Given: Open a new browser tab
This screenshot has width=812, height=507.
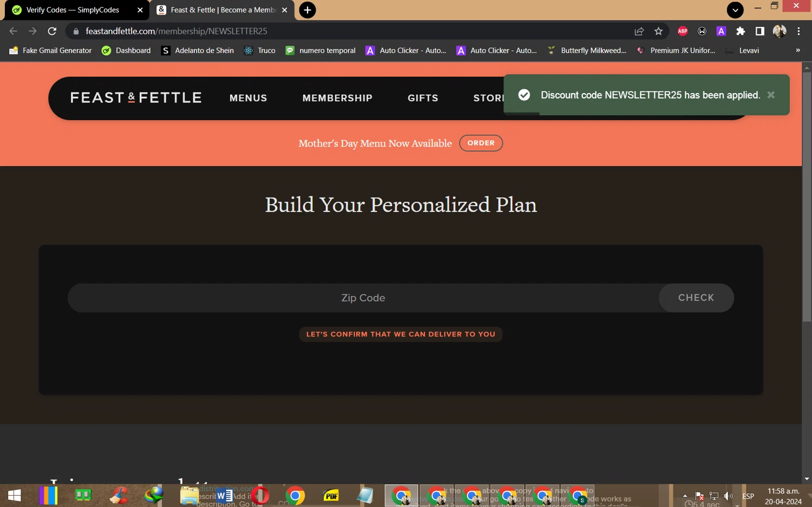Looking at the screenshot, I should 307,10.
